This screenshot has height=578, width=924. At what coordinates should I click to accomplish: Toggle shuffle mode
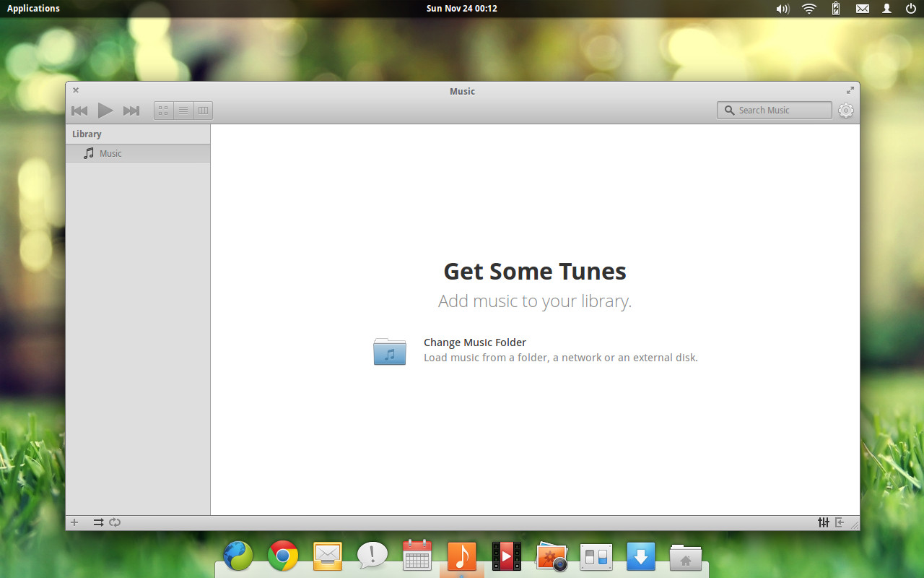point(98,522)
